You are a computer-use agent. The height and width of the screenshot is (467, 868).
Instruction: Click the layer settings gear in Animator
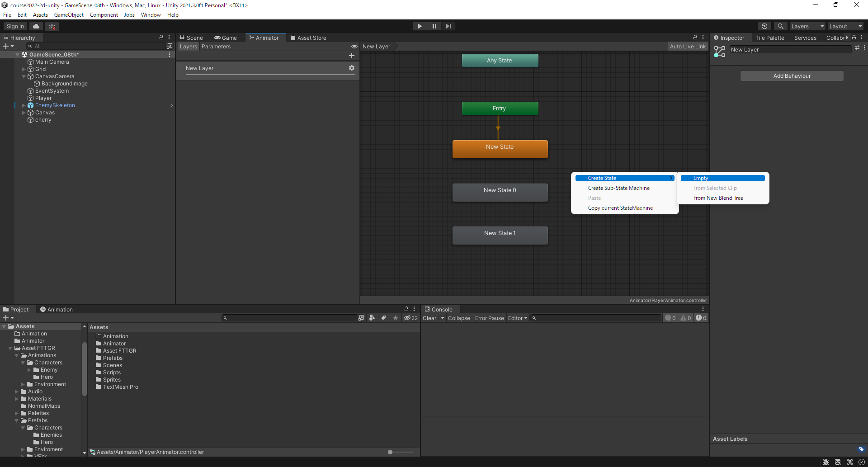[x=351, y=68]
